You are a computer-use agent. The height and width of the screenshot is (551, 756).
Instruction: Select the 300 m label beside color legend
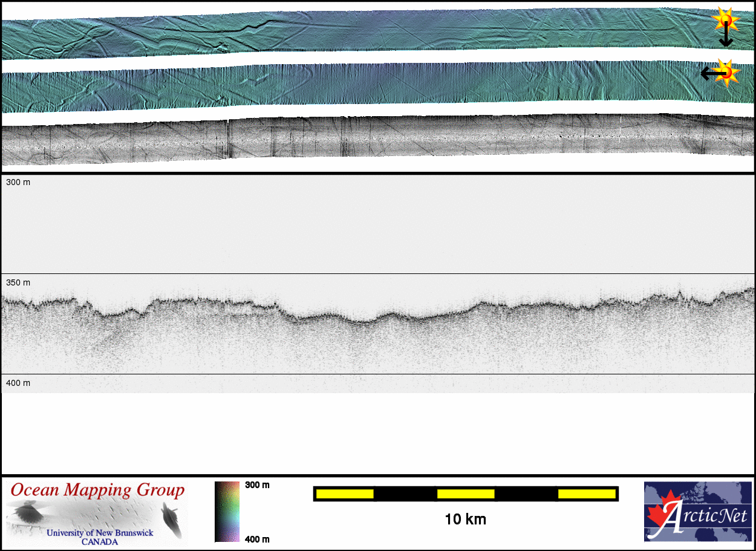[x=257, y=485]
